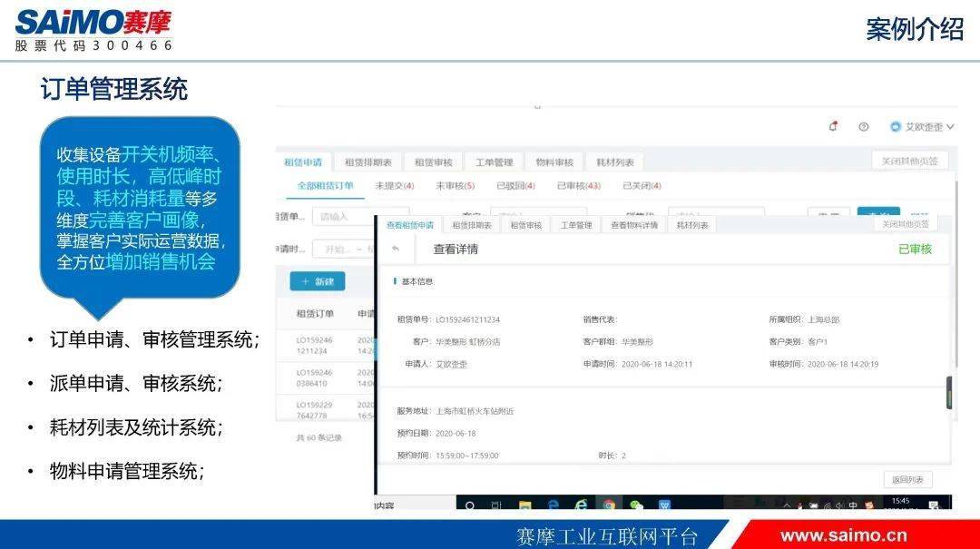Open the 未提交(4) filter tab
980x549 pixels.
pyautogui.click(x=395, y=186)
